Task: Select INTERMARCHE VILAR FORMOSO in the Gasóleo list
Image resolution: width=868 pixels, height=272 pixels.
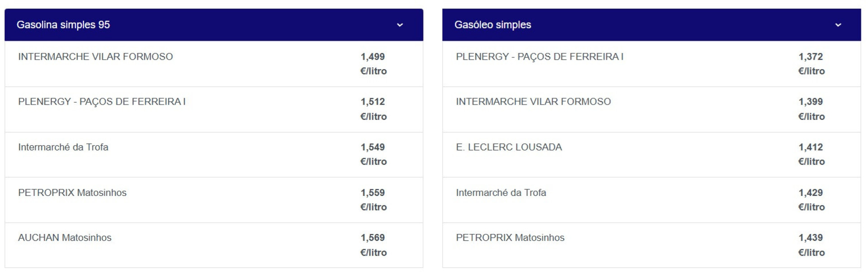Action: [533, 102]
